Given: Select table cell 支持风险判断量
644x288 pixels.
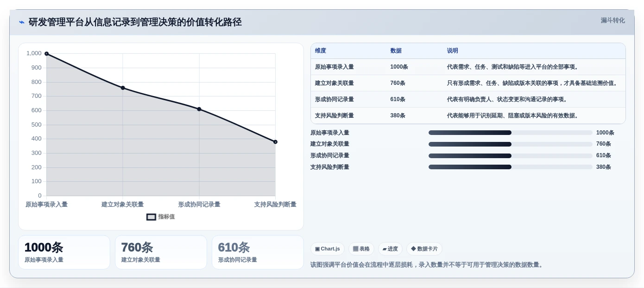Looking at the screenshot, I should tap(335, 115).
